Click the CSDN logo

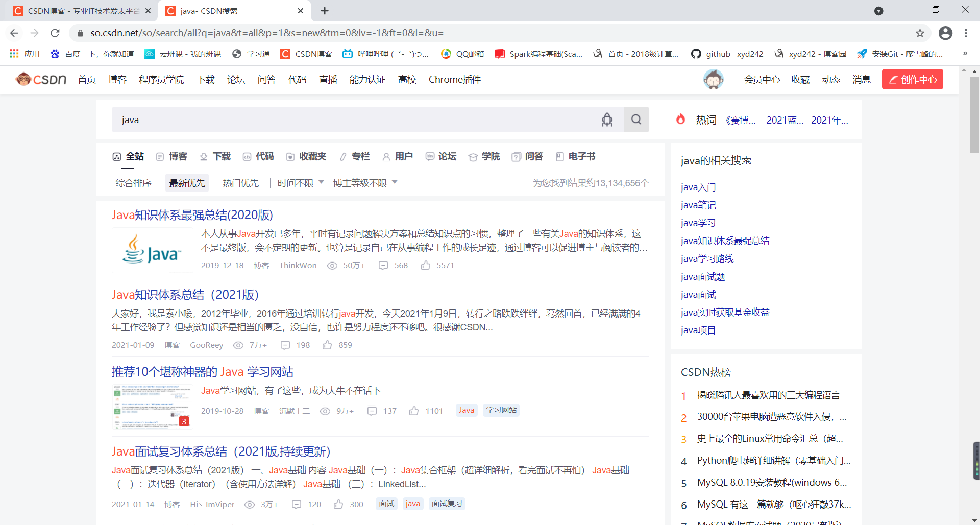[x=41, y=79]
